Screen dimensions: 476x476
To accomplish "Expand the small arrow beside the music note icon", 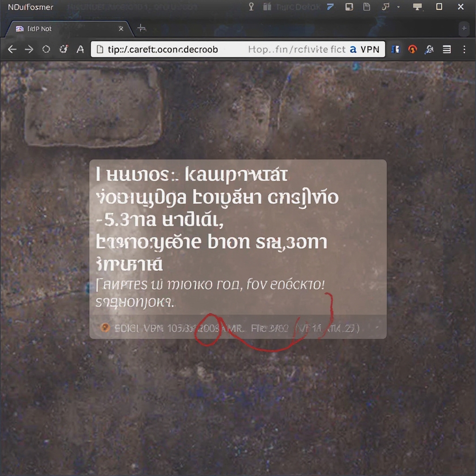I will click(x=398, y=7).
